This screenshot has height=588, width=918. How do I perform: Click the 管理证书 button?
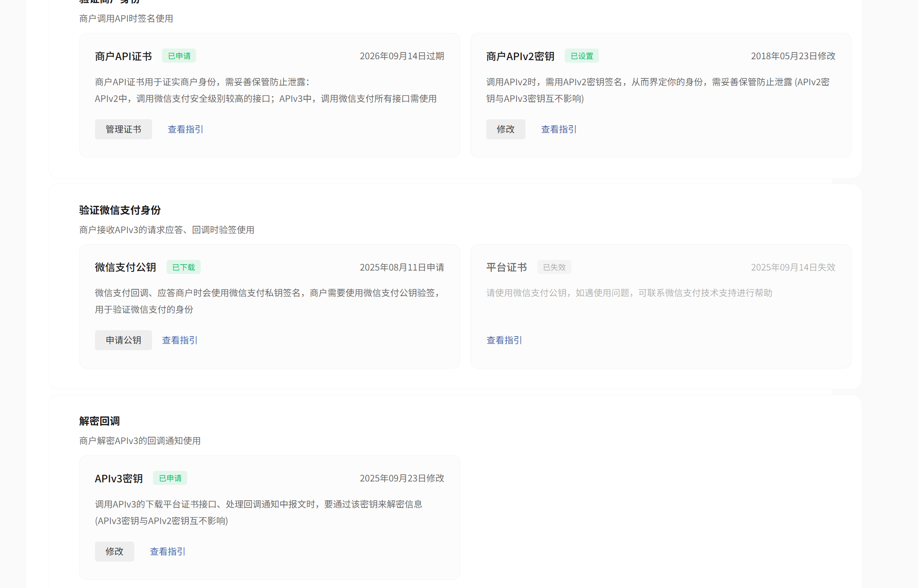point(123,129)
